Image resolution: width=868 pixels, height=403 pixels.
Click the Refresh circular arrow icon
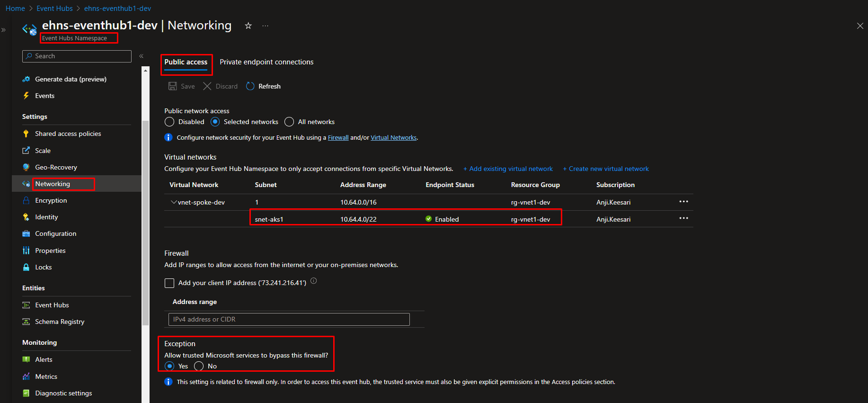click(250, 86)
